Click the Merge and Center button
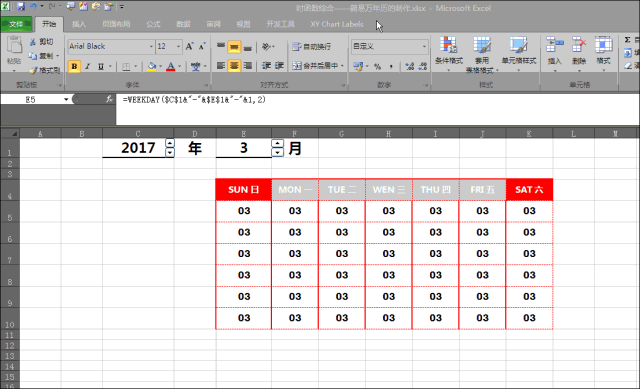640x389 pixels. pyautogui.click(x=315, y=65)
